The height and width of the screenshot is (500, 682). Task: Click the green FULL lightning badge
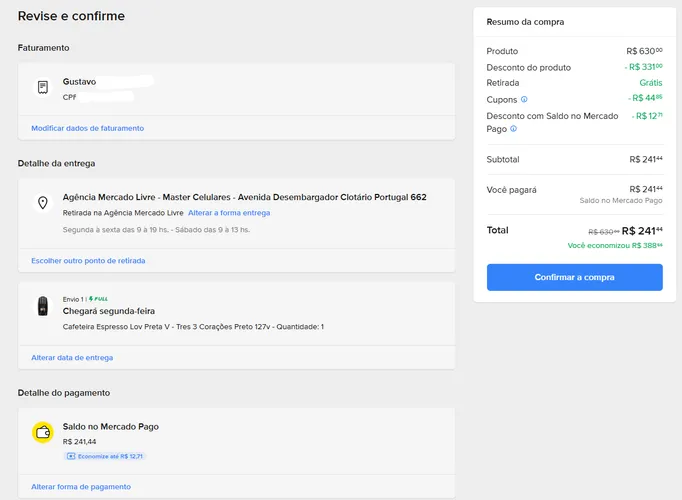[x=98, y=299]
